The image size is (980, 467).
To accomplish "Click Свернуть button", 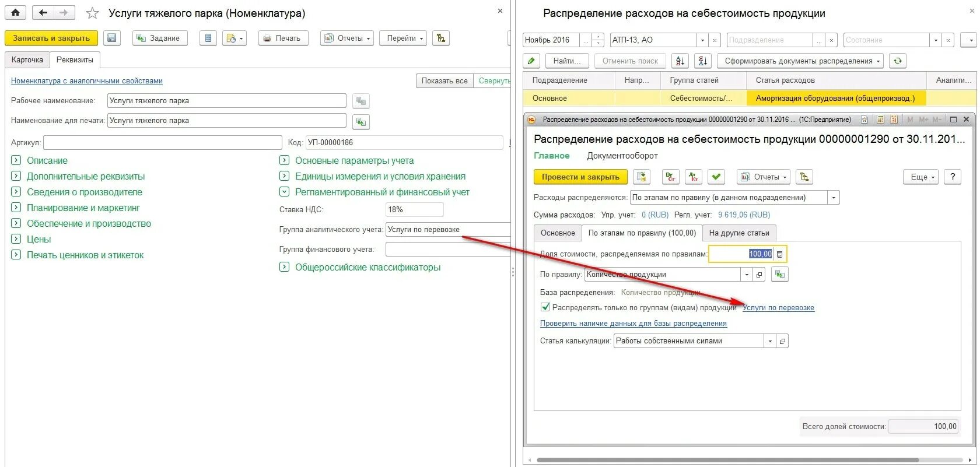I will (494, 80).
